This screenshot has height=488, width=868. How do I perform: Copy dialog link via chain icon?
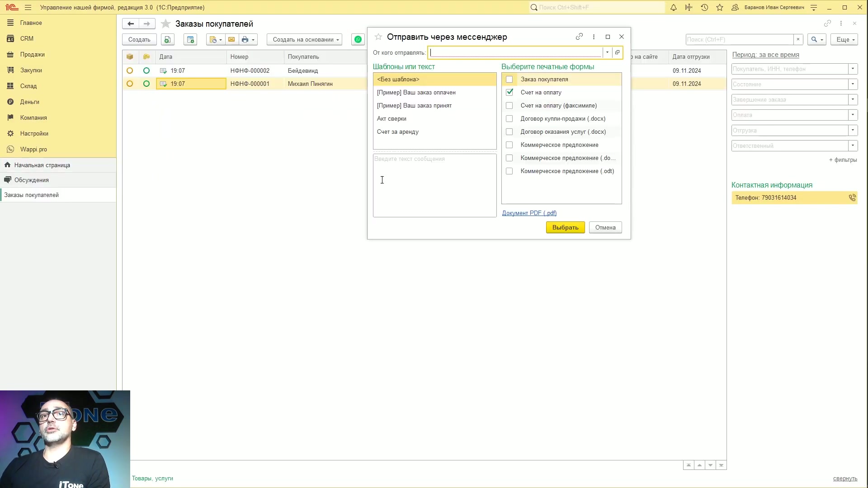579,37
